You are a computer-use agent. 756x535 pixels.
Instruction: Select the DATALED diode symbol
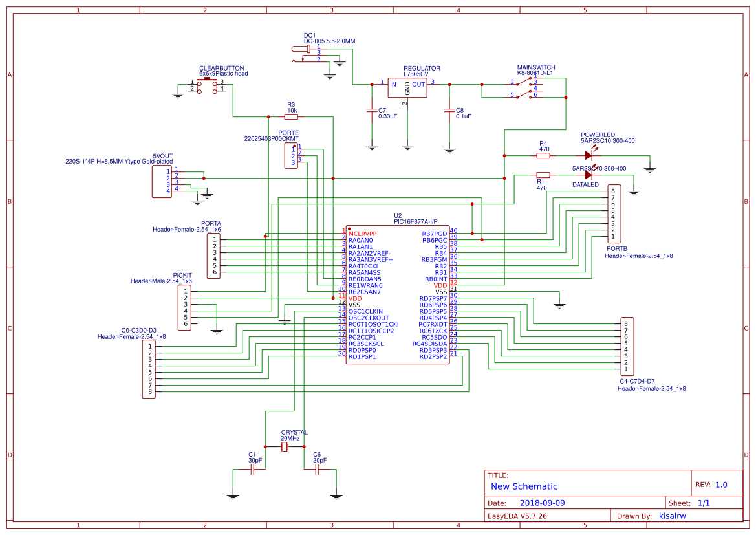click(589, 173)
